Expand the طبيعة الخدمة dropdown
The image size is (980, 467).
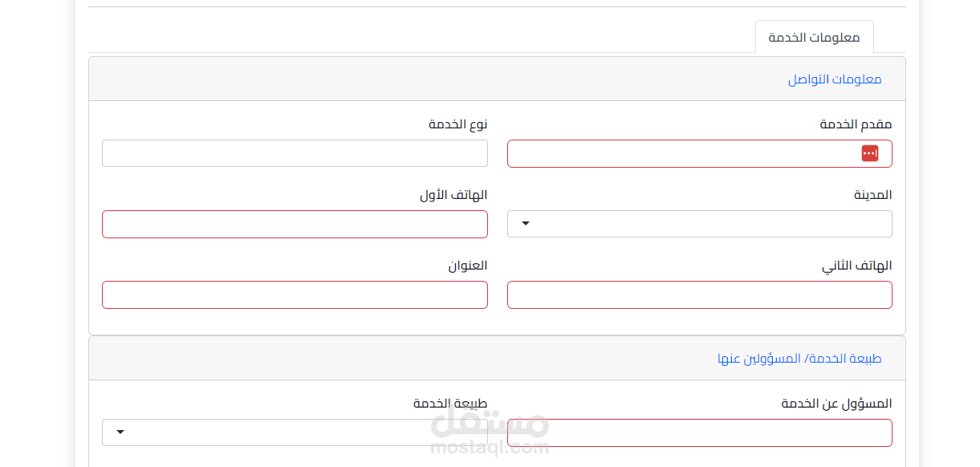pyautogui.click(x=295, y=432)
